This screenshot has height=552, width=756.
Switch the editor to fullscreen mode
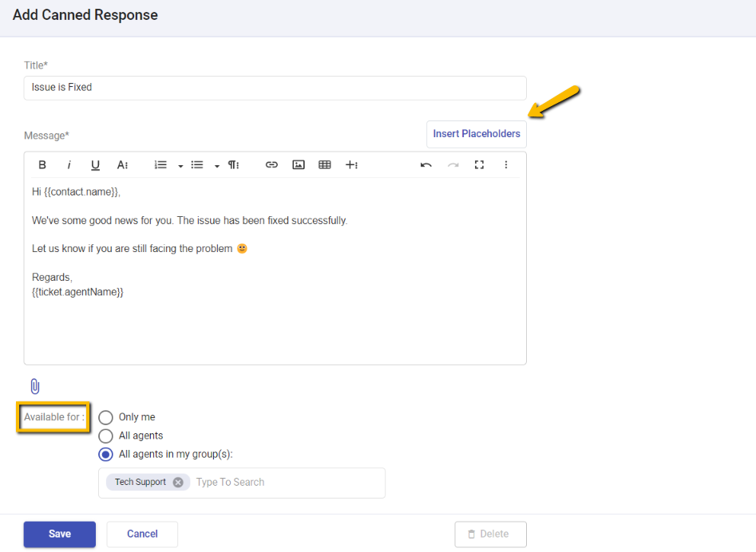479,165
